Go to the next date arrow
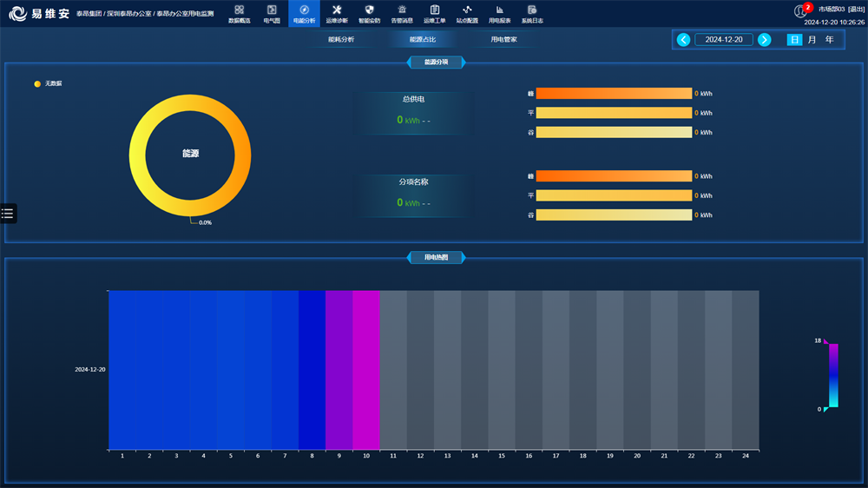Image resolution: width=868 pixels, height=488 pixels. (764, 40)
